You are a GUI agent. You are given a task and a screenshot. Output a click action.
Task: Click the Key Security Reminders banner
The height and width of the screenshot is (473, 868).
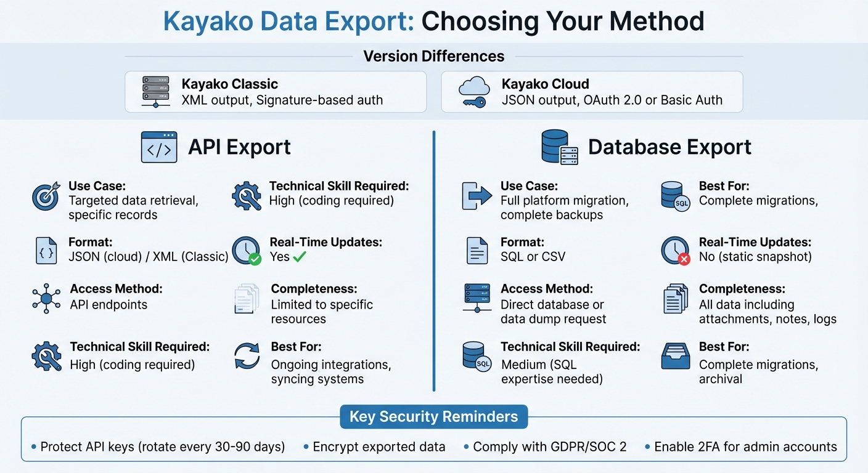433,416
